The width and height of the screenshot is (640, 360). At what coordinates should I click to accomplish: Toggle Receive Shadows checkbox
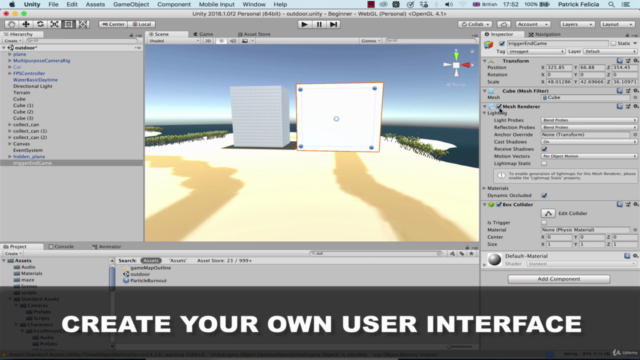pos(544,149)
